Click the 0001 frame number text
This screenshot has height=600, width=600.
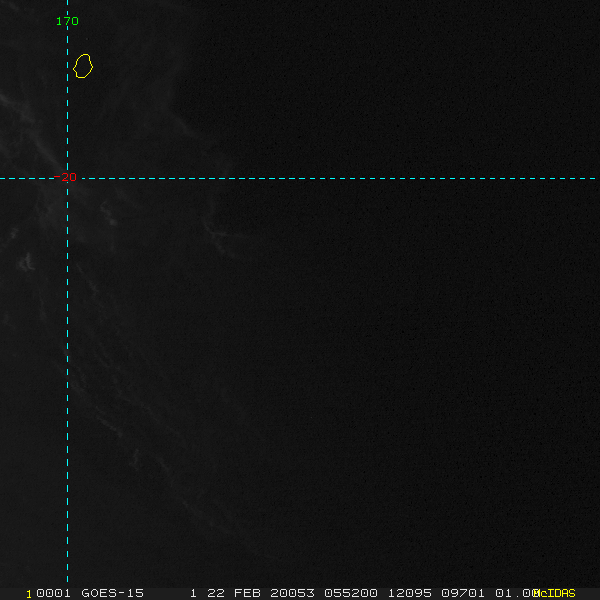[x=53, y=593]
